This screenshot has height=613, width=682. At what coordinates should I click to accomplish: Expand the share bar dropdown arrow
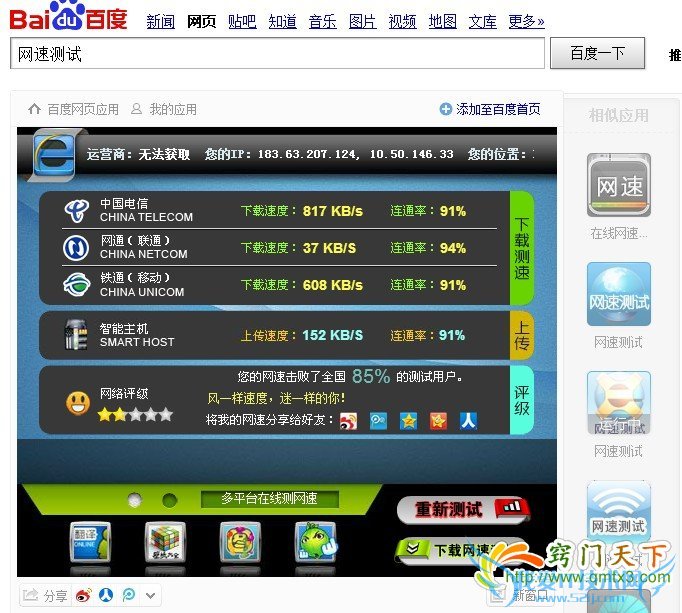[x=150, y=596]
